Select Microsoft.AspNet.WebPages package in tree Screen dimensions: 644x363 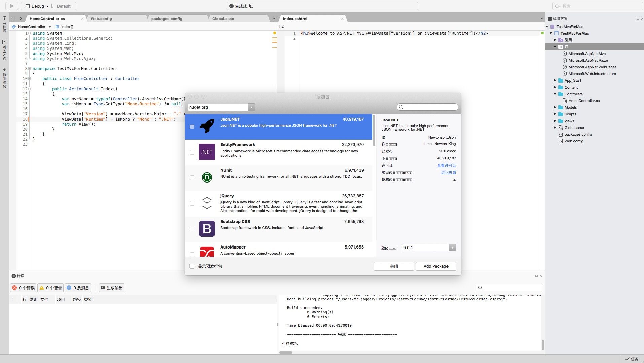(592, 67)
